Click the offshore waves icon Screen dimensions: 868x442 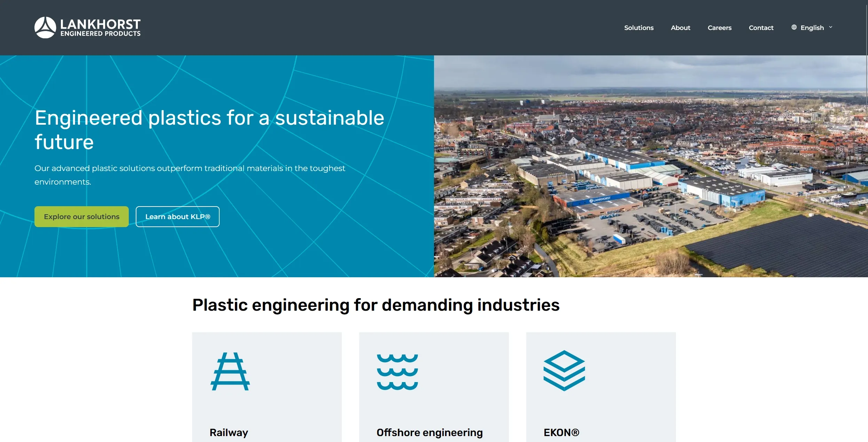397,372
